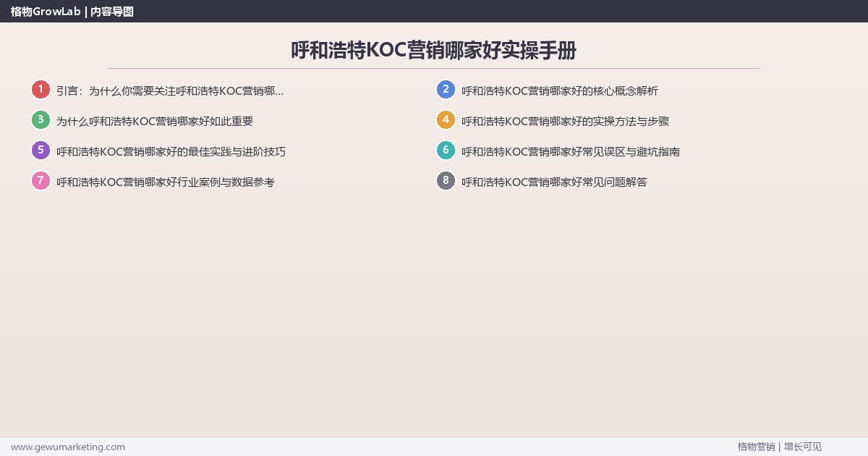
Task: Open item '呼和浩特KOC营销哪家好行业案例与数据参考'
Action: point(166,182)
